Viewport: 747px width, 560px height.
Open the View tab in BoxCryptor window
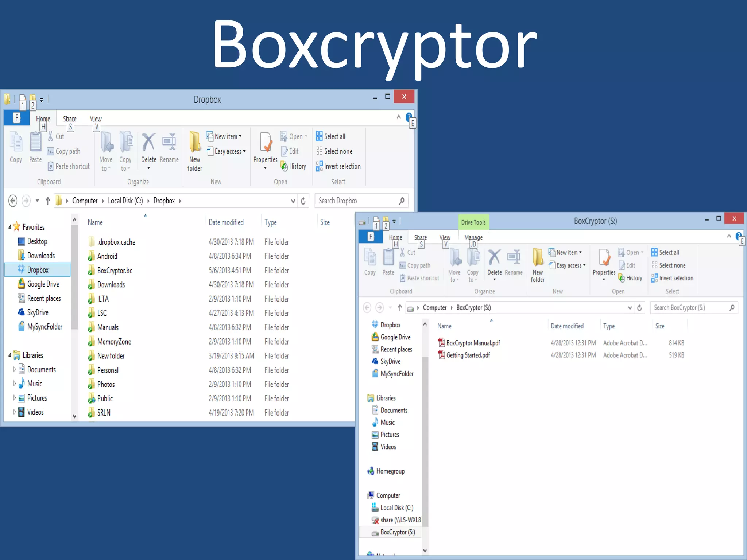point(445,237)
